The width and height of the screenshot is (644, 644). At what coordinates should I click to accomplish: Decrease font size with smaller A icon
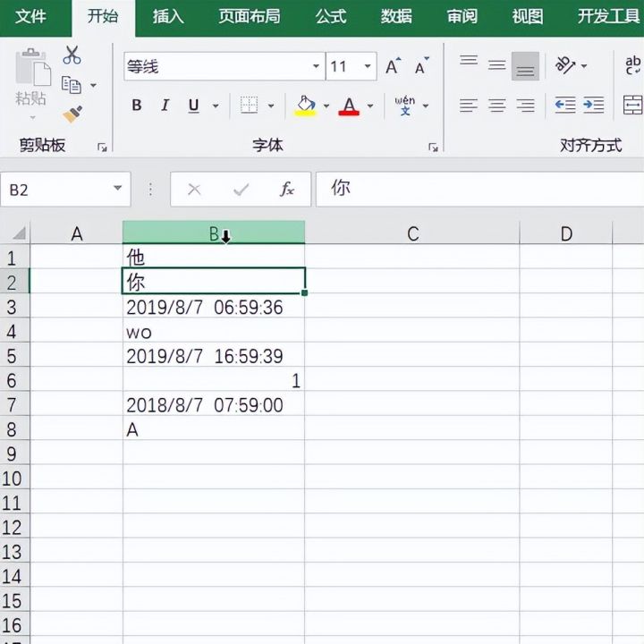421,65
